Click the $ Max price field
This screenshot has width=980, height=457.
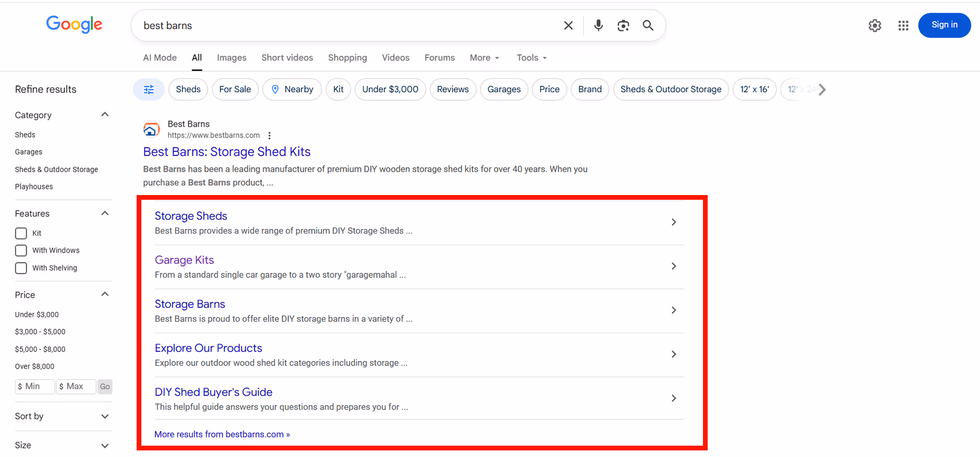coord(76,387)
